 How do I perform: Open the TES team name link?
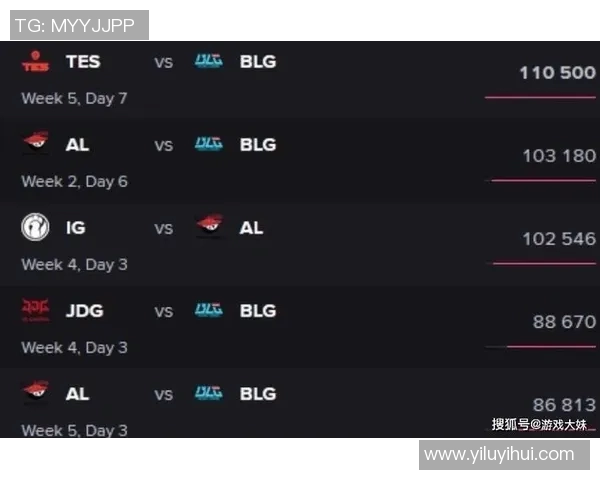pyautogui.click(x=83, y=62)
